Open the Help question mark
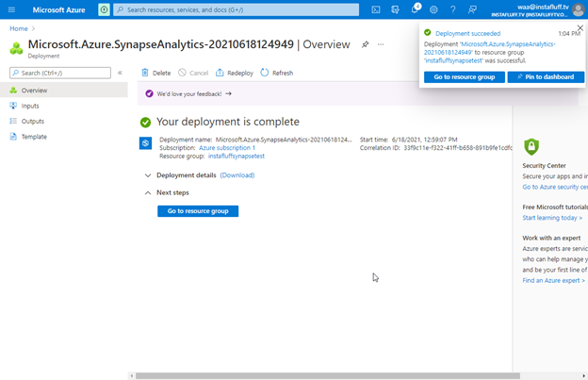The image size is (588, 380). (x=453, y=9)
